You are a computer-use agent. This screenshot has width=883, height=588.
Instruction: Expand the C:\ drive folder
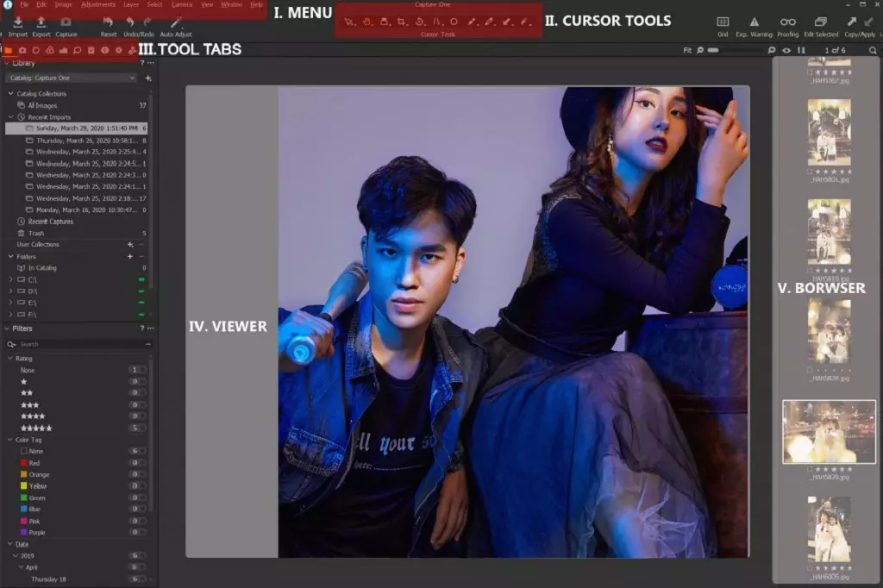[x=10, y=279]
